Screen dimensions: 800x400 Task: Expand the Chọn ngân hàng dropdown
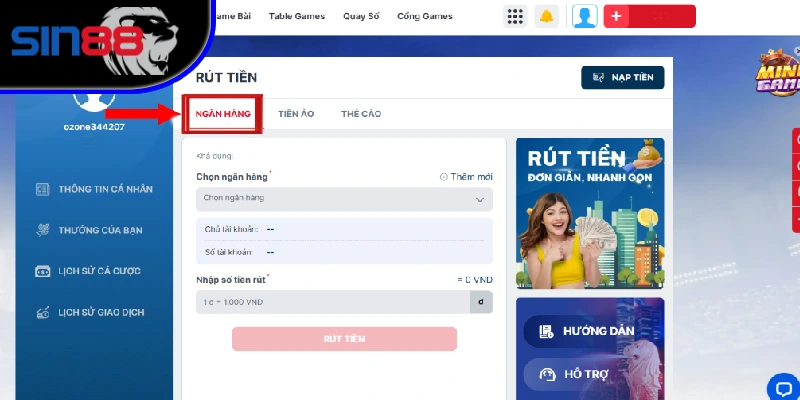[344, 199]
